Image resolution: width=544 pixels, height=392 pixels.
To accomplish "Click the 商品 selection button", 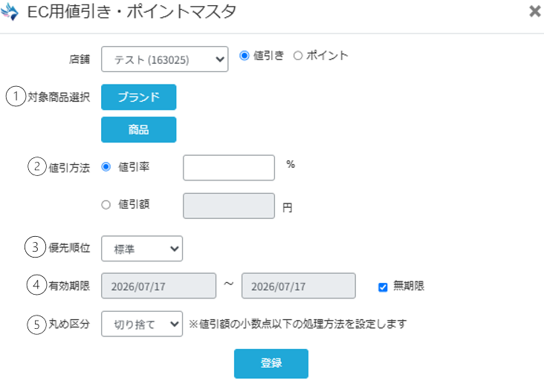I will coord(138,130).
